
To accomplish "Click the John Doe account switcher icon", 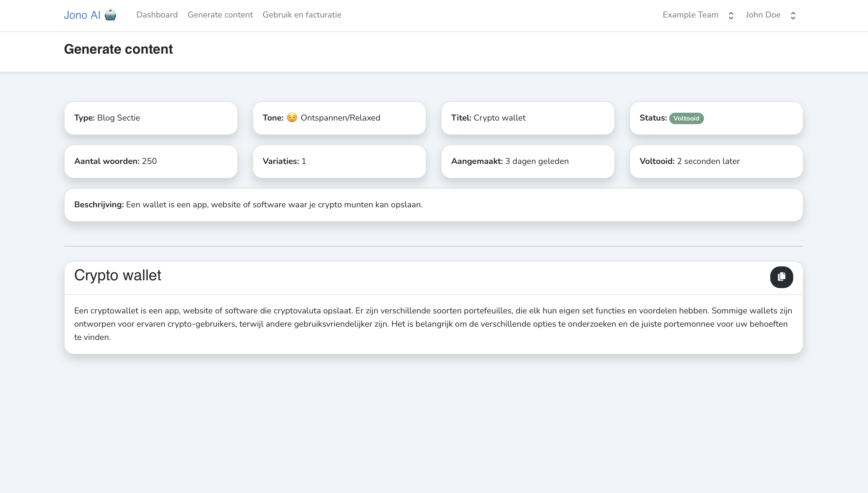I will 794,15.
